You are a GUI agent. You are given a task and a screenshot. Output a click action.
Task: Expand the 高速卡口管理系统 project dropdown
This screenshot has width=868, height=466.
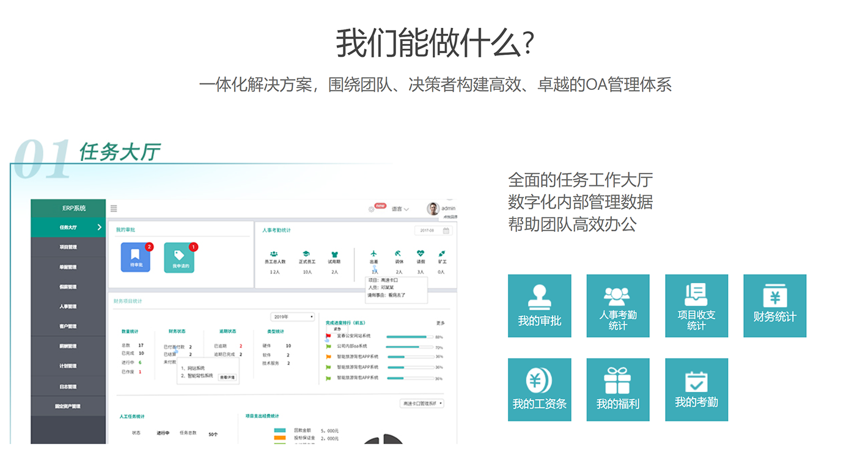421,404
